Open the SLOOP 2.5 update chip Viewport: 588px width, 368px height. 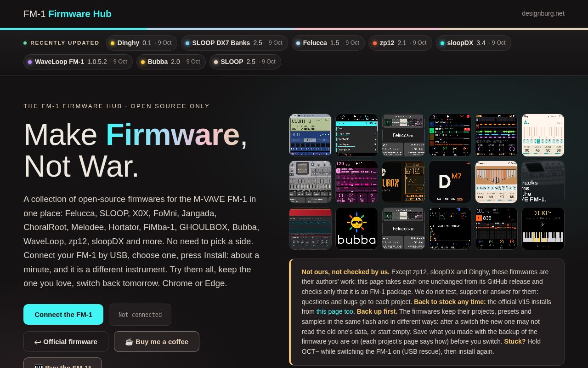(245, 62)
